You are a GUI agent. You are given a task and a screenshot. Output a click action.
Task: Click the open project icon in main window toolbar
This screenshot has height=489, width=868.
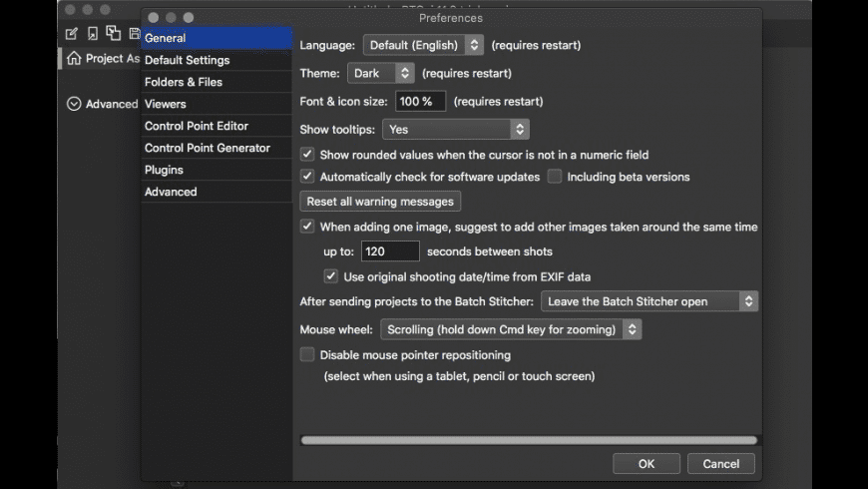93,34
